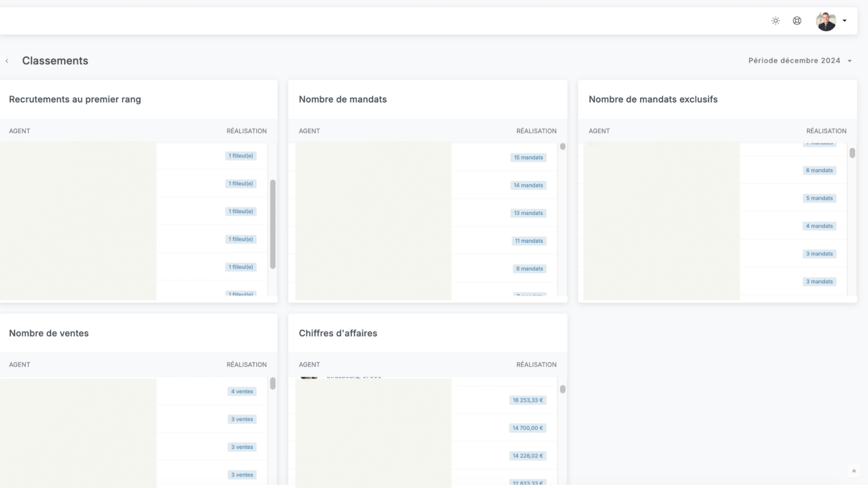Screen dimensions: 868x488
Task: Click the 14 700,00 € badge
Action: tap(528, 428)
